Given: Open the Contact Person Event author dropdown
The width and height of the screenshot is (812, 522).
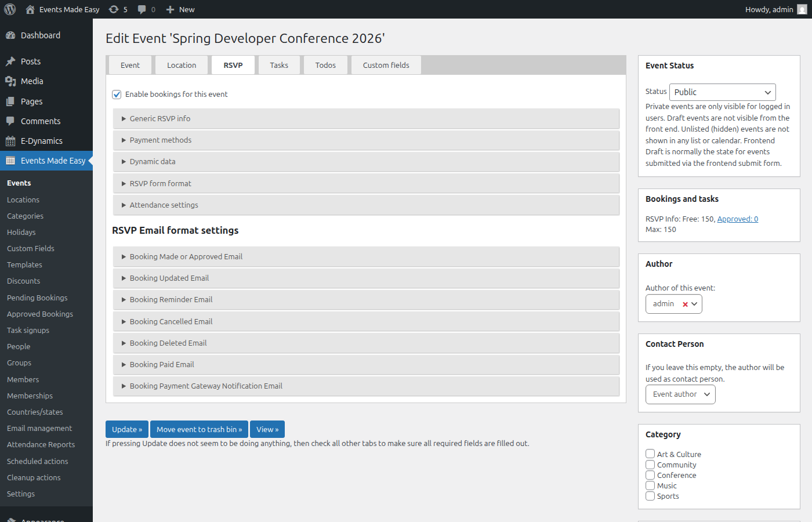Looking at the screenshot, I should tap(680, 394).
